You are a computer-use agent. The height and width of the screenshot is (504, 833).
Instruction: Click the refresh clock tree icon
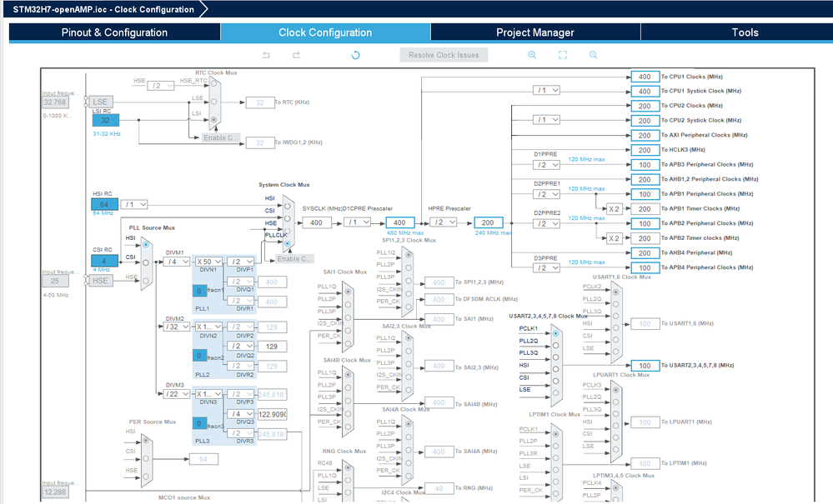[x=355, y=55]
